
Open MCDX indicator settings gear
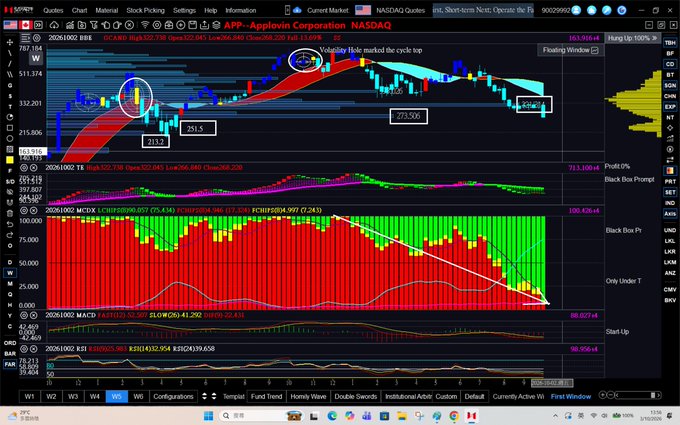(x=24, y=210)
